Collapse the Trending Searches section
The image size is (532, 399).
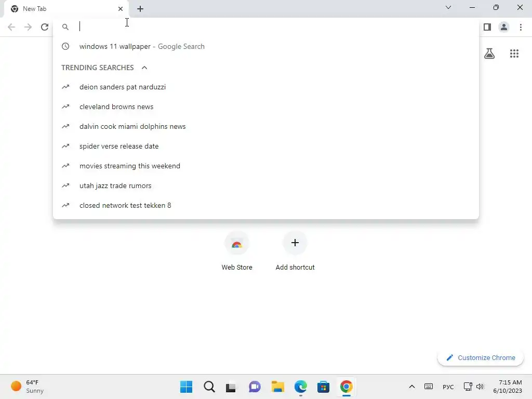[x=144, y=68]
